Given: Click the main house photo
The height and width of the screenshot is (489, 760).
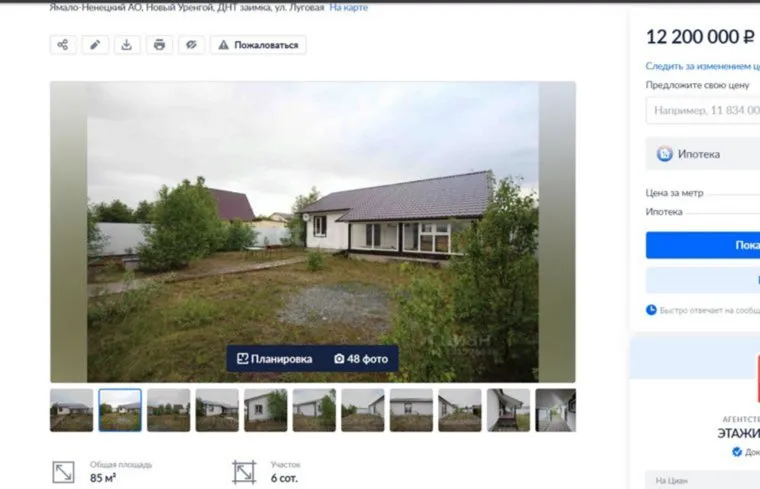Looking at the screenshot, I should coord(313,232).
